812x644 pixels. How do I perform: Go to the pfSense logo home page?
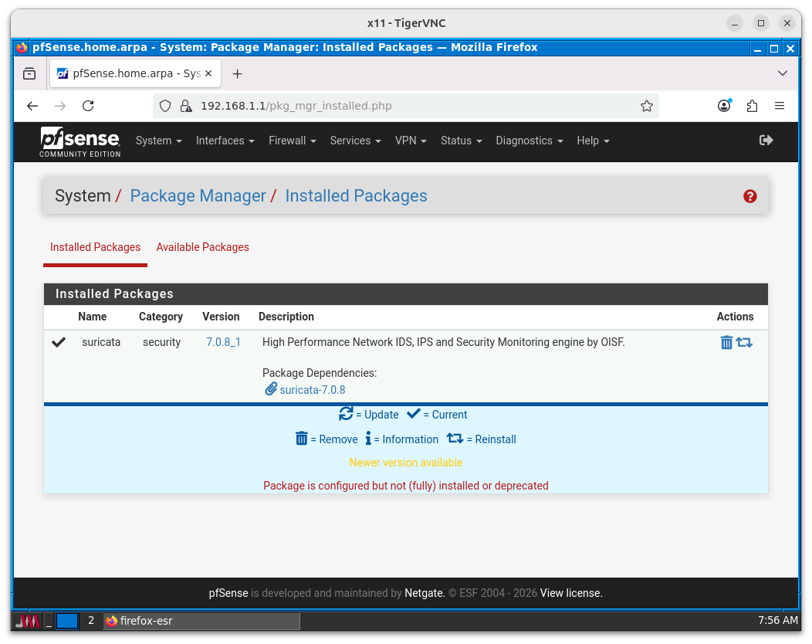(x=80, y=141)
